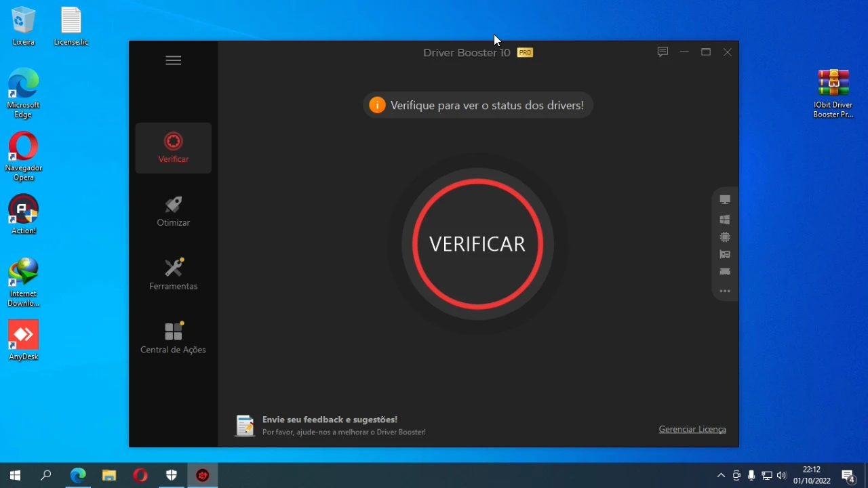868x488 pixels.
Task: Click the big red VERIFICAR scan button
Action: tap(477, 244)
